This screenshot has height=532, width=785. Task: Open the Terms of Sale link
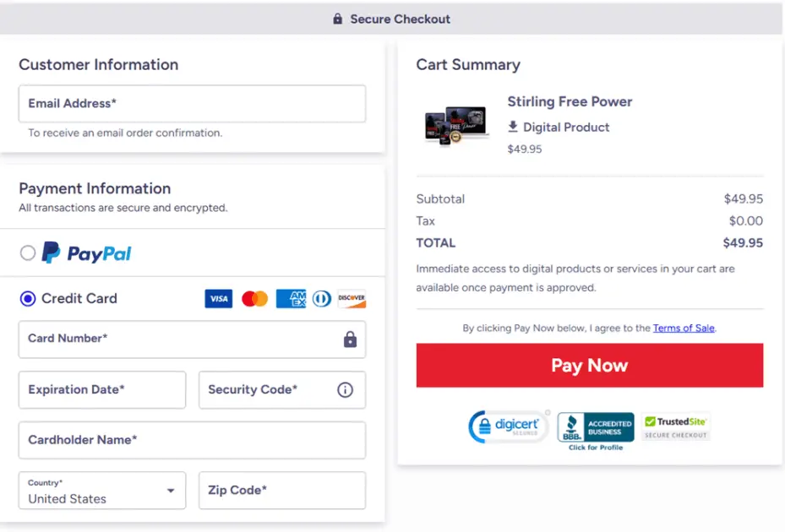pos(684,328)
